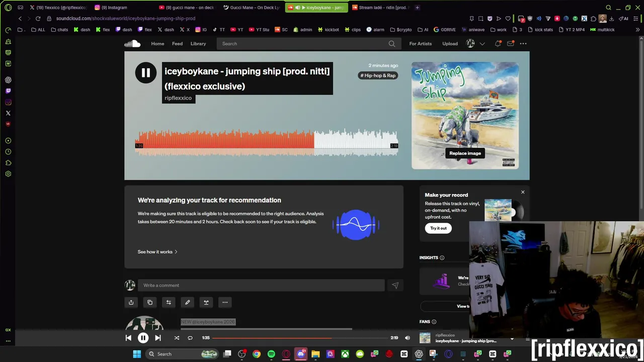
Task: Expand the bookmarks bar overflow chevron
Action: coord(638,30)
